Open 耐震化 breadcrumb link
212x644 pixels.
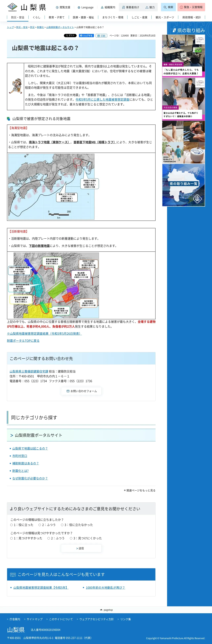pyautogui.click(x=40, y=27)
